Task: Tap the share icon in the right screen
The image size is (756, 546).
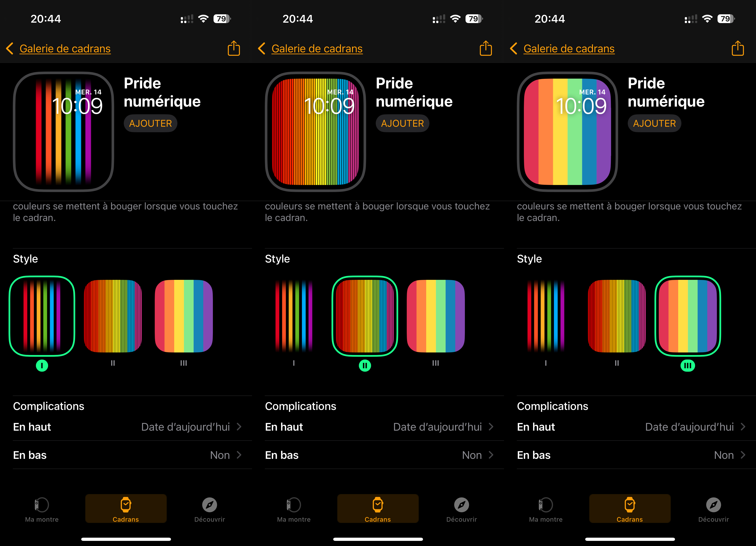Action: (x=738, y=48)
